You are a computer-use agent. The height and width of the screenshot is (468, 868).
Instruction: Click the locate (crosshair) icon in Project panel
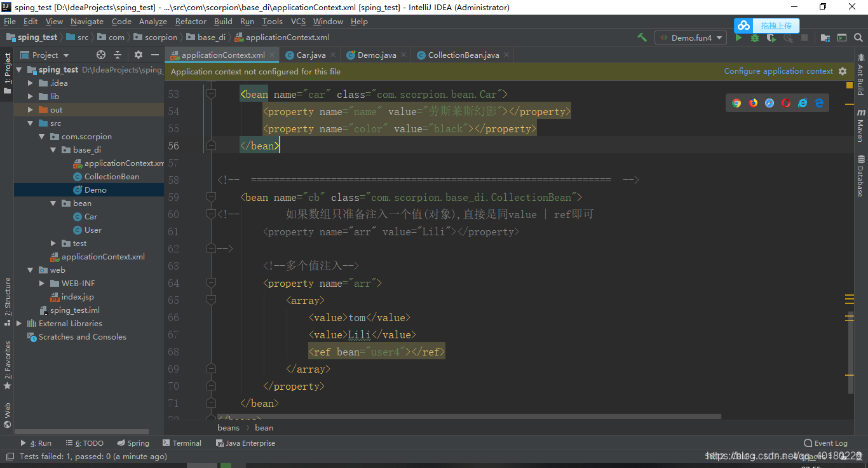101,55
